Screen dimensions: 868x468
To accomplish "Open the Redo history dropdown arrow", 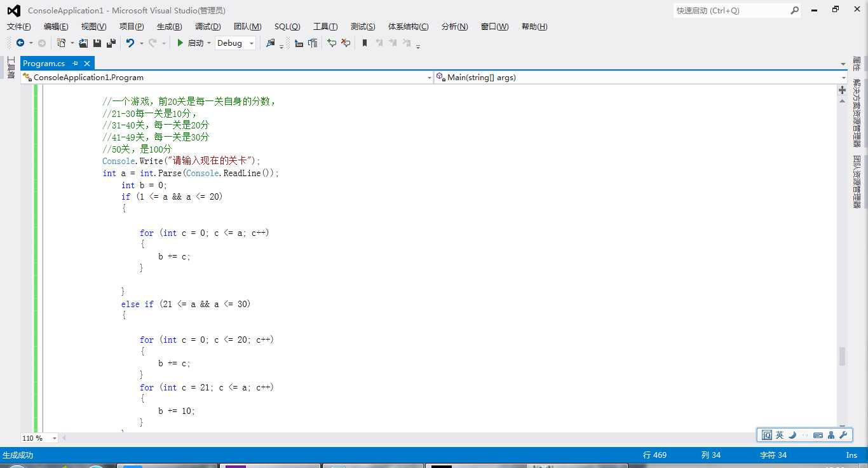I will coord(163,43).
